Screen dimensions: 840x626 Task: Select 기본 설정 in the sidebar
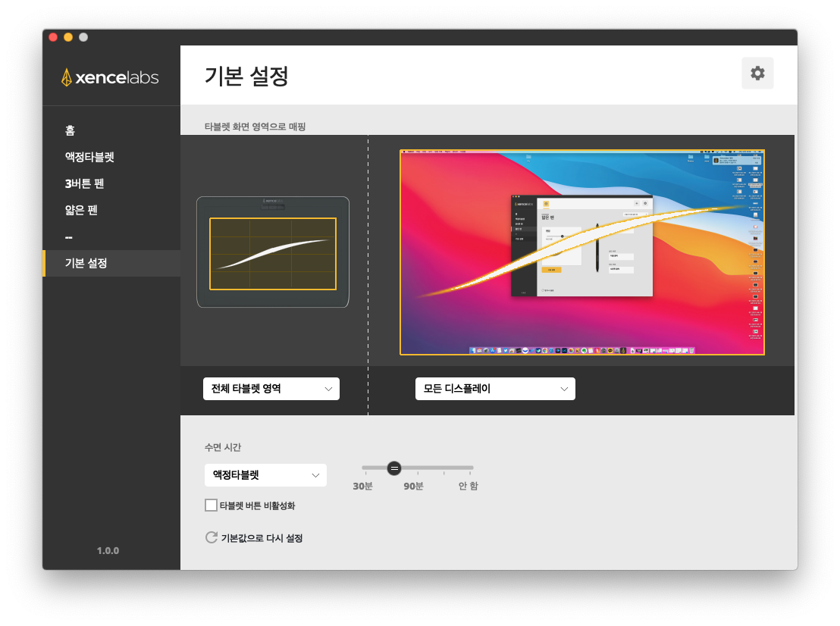(86, 263)
